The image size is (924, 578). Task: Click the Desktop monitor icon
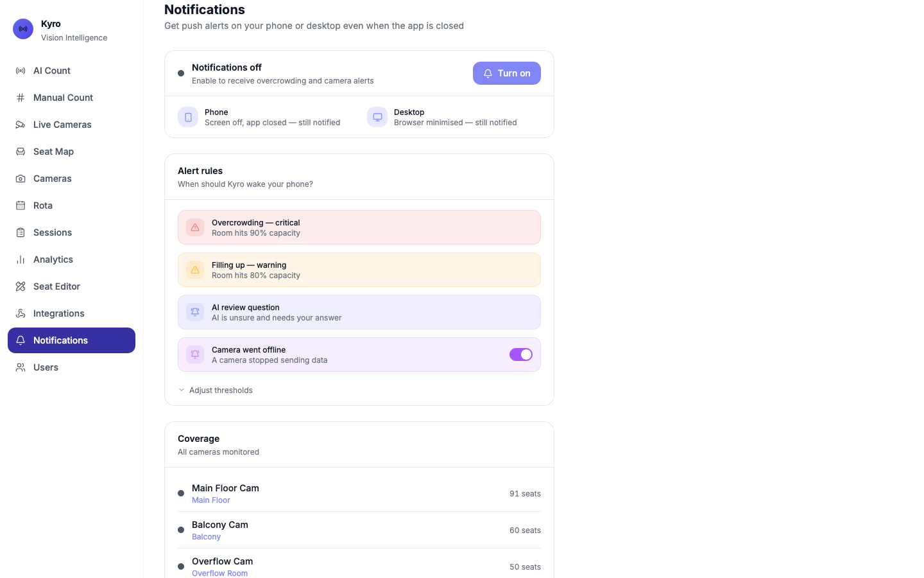coord(377,117)
